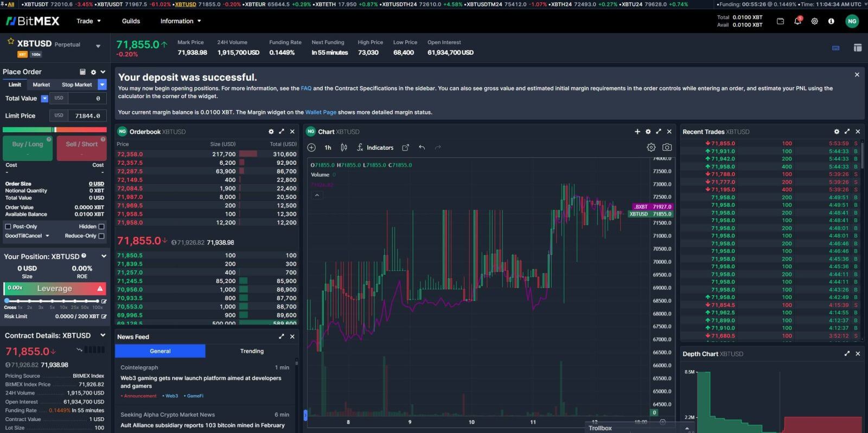The width and height of the screenshot is (868, 433).
Task: Toggle the Hidden order checkbox
Action: [101, 227]
